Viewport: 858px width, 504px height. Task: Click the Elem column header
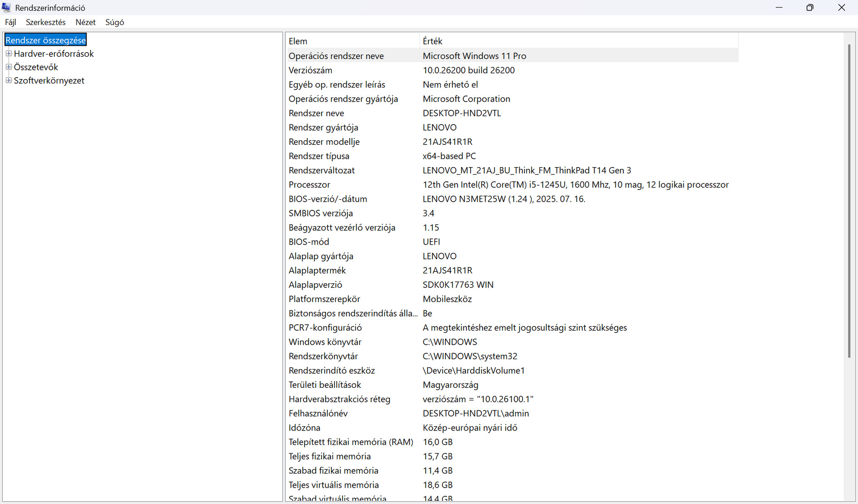point(353,41)
